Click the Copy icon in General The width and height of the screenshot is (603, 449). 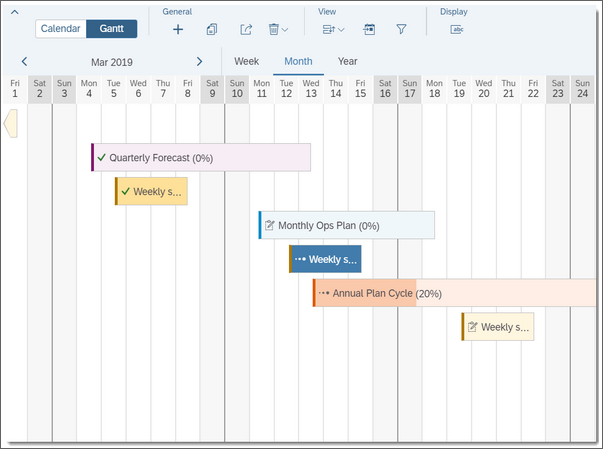(x=212, y=30)
